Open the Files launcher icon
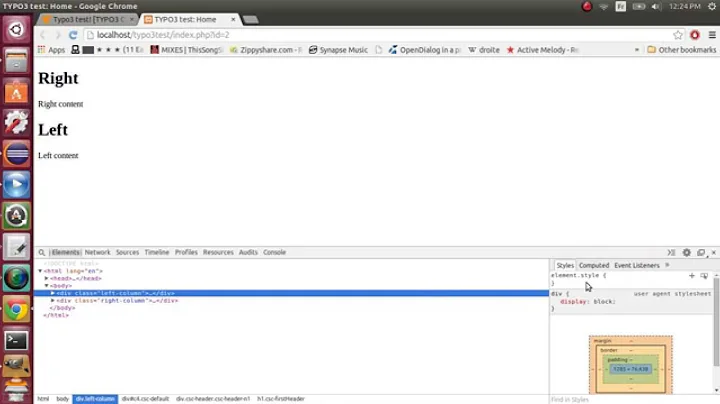This screenshot has width=720, height=404. (16, 61)
